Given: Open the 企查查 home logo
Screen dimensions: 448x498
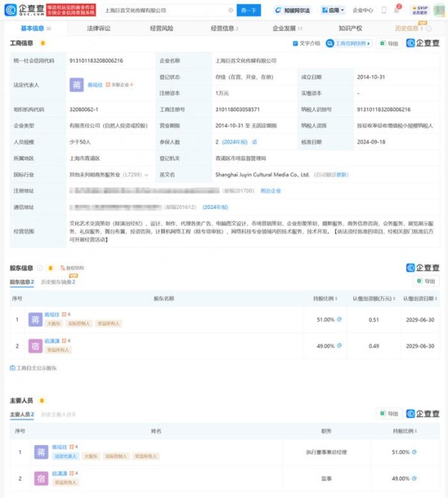Looking at the screenshot, I should coord(24,10).
